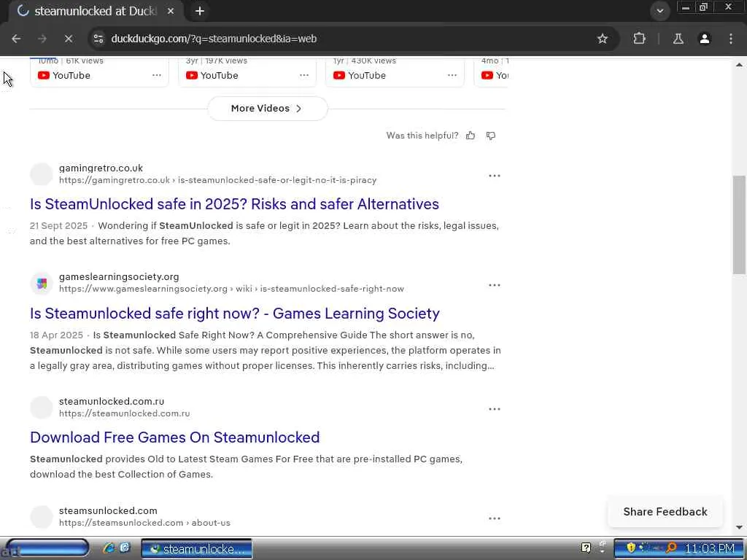Open More Videos
The image size is (747, 560).
[x=267, y=109]
